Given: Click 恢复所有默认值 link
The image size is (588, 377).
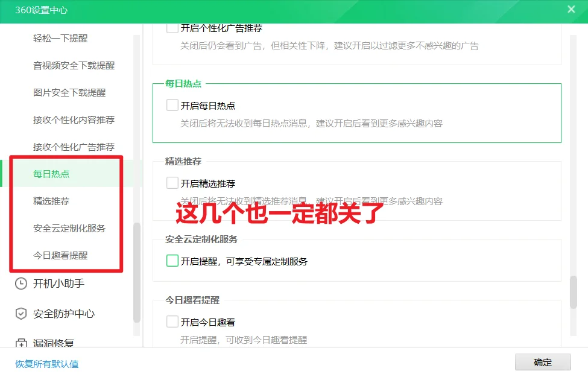Looking at the screenshot, I should coord(47,364).
